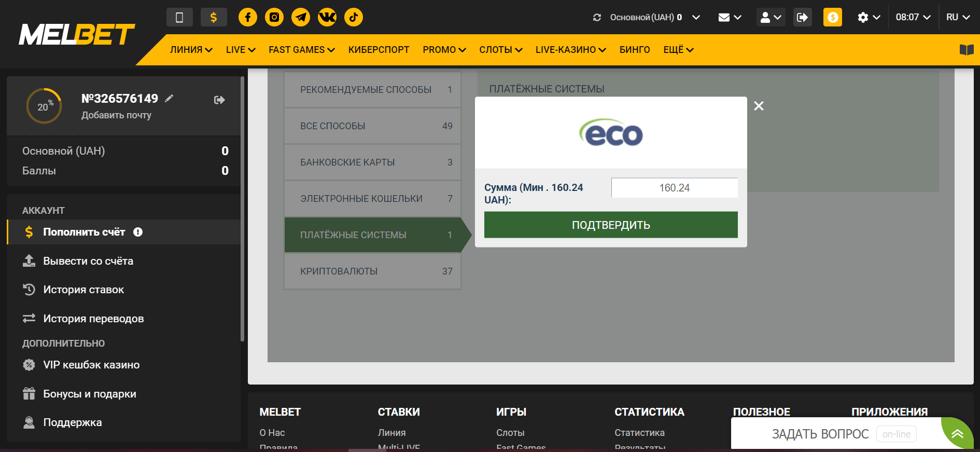
Task: Click the dollar payments icon in header
Action: 214,17
